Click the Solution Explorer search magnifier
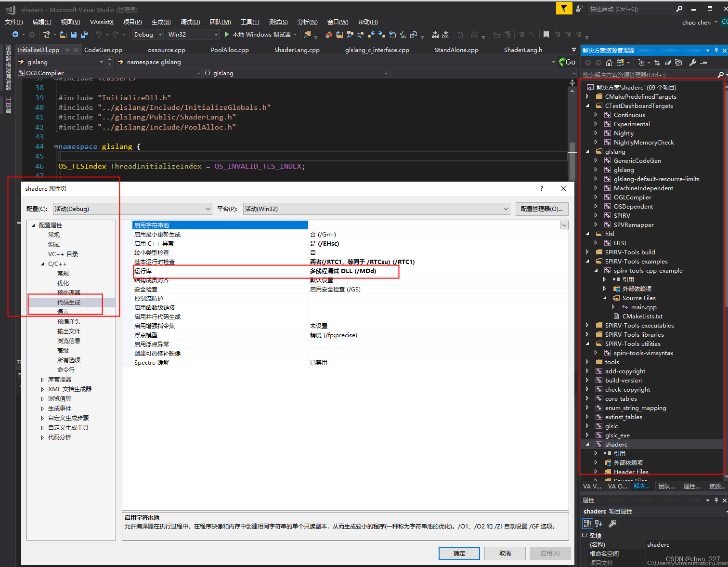This screenshot has width=728, height=567. (x=720, y=75)
